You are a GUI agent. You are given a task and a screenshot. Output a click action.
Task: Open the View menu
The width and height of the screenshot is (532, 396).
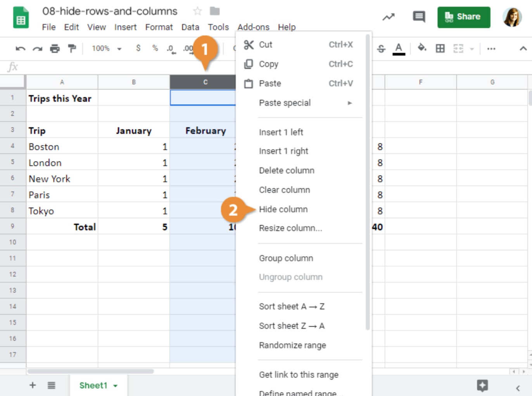[x=97, y=27]
